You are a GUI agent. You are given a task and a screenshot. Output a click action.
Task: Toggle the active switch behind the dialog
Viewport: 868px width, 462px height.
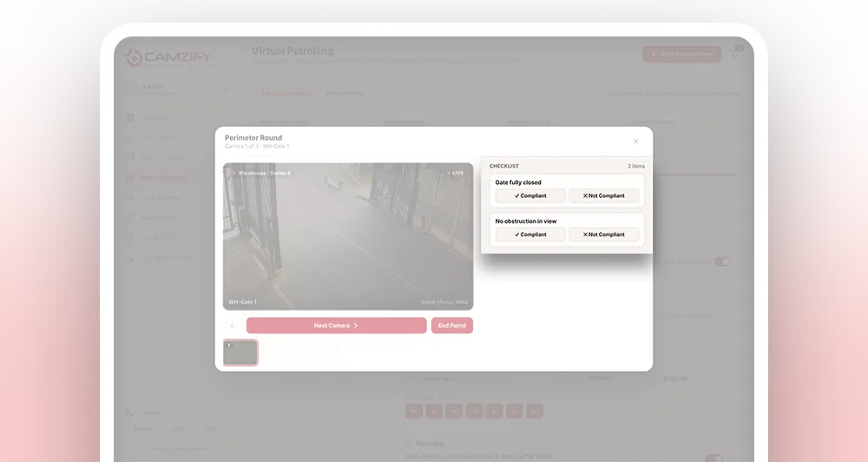point(722,261)
